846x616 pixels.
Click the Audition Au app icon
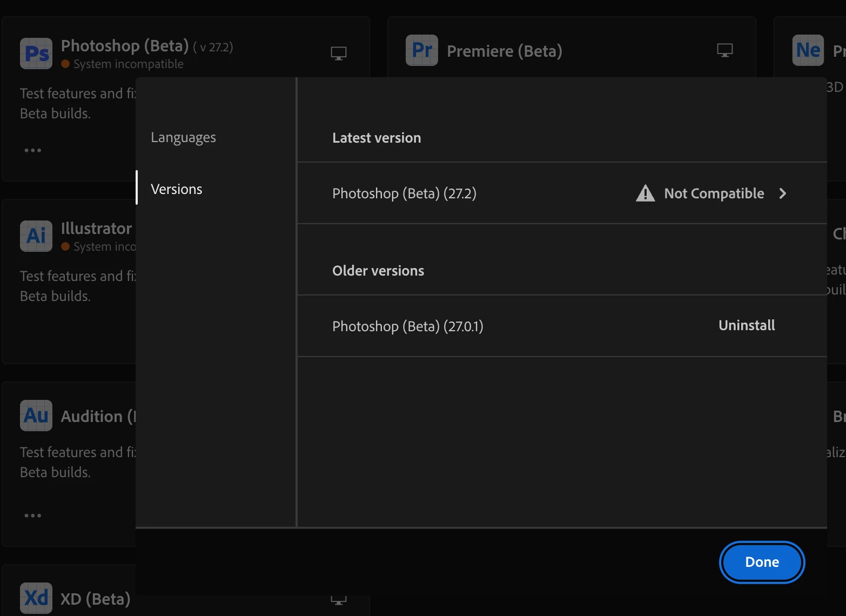tap(36, 416)
